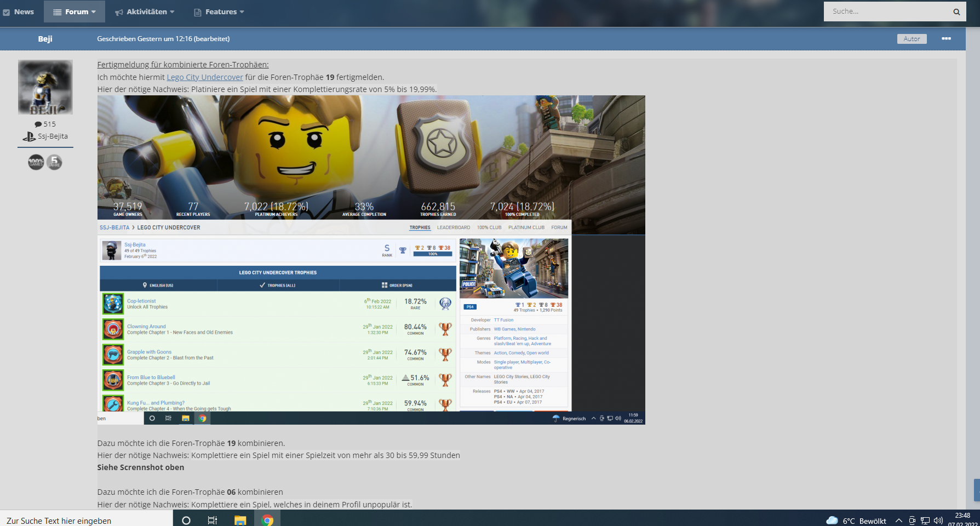
Task: Click 100% CLUB tab in embedded screenshot
Action: [489, 227]
